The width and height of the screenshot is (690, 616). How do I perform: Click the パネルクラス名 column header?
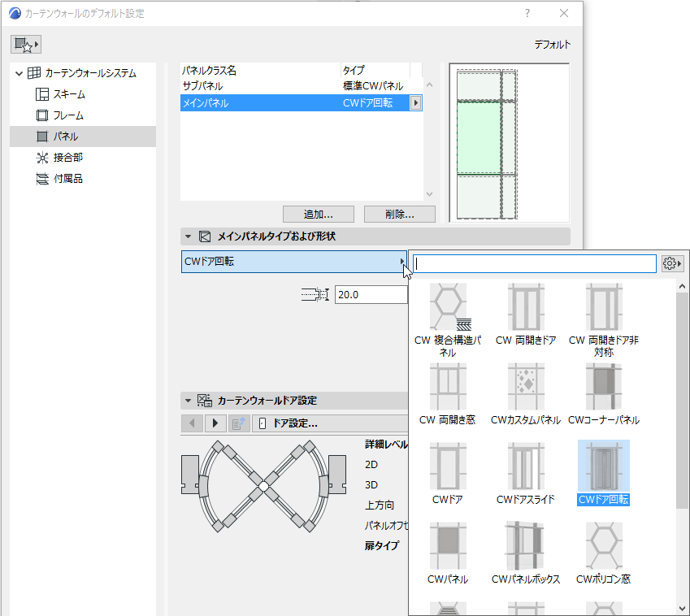[x=261, y=71]
